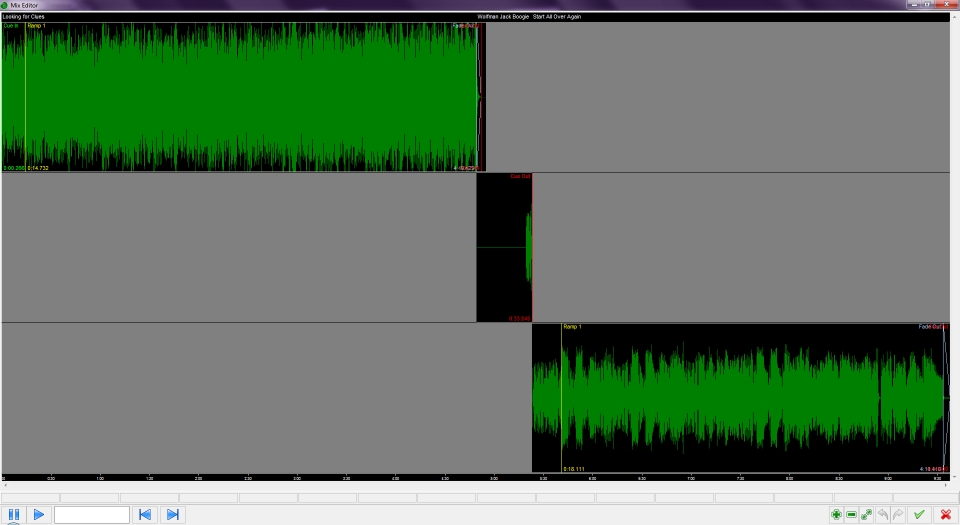This screenshot has width=960, height=525.
Task: Click the red Cue Out marker on middle track
Action: pos(520,177)
